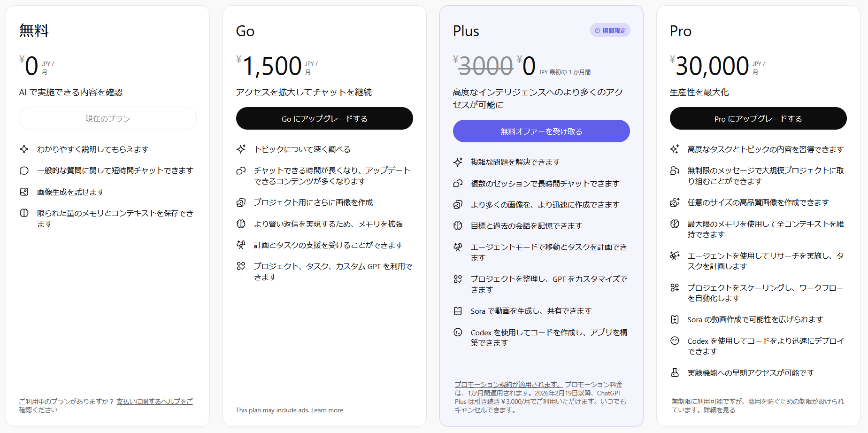Open the 支払いに関するヘルプ link
Viewport: 868px width, 433px height.
coord(154,402)
